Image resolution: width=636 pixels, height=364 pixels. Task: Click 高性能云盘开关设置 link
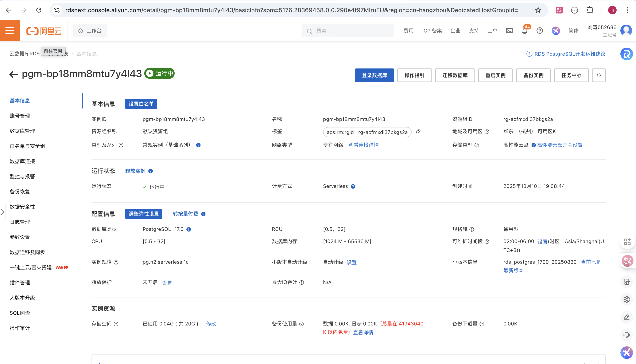559,145
